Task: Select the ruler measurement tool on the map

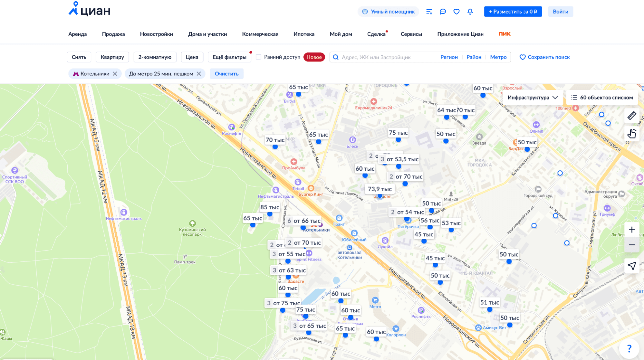Action: coord(631,115)
